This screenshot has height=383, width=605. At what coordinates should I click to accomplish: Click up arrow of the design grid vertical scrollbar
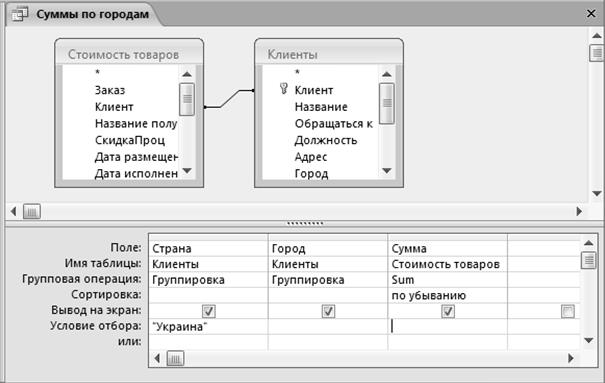(x=588, y=243)
